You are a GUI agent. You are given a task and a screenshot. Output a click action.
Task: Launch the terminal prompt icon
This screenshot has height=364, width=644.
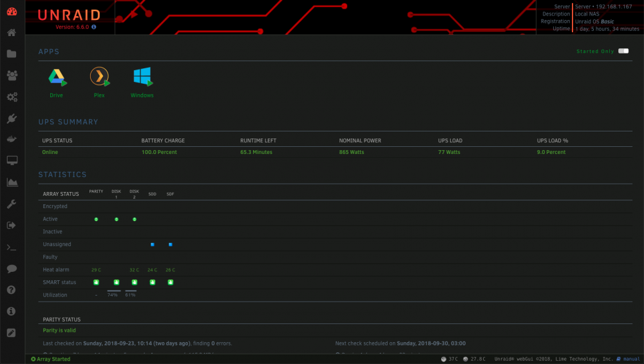12,247
